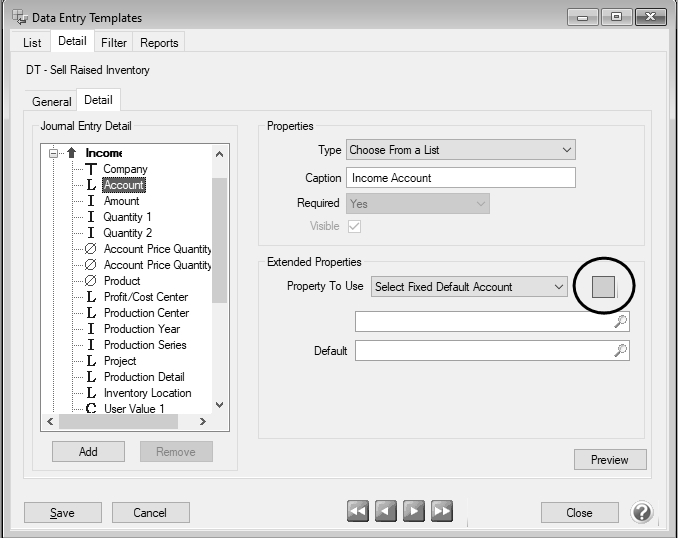Open the Property To Use dropdown
The width and height of the screenshot is (678, 538).
coord(557,287)
